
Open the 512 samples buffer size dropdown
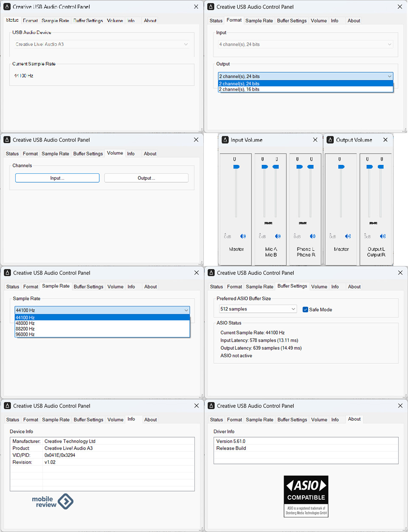click(258, 309)
